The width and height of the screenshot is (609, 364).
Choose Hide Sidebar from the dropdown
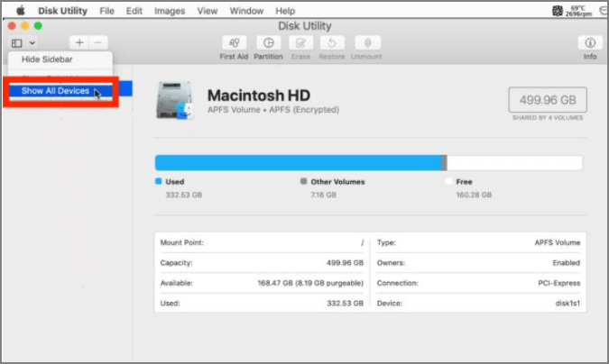pyautogui.click(x=47, y=60)
